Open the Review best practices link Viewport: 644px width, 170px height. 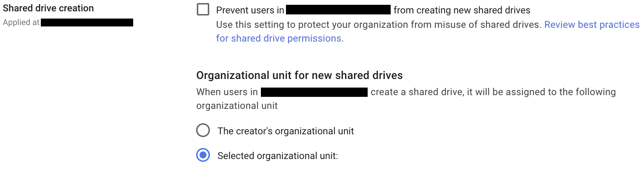point(591,25)
